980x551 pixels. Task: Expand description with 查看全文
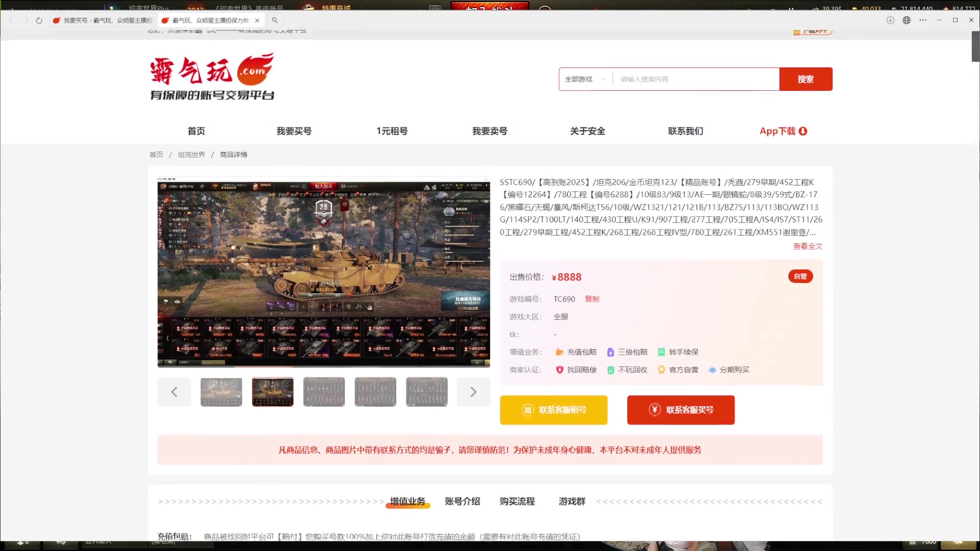807,246
